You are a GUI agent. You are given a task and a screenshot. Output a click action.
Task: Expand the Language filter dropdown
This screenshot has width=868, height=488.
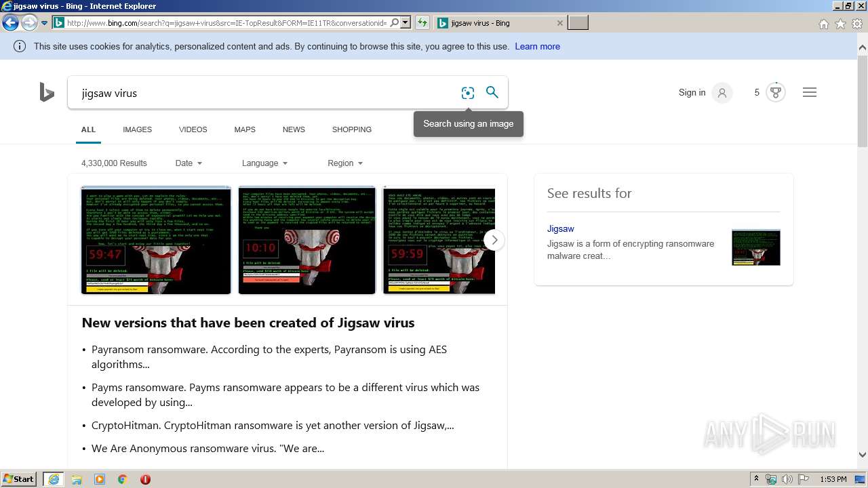(x=264, y=163)
